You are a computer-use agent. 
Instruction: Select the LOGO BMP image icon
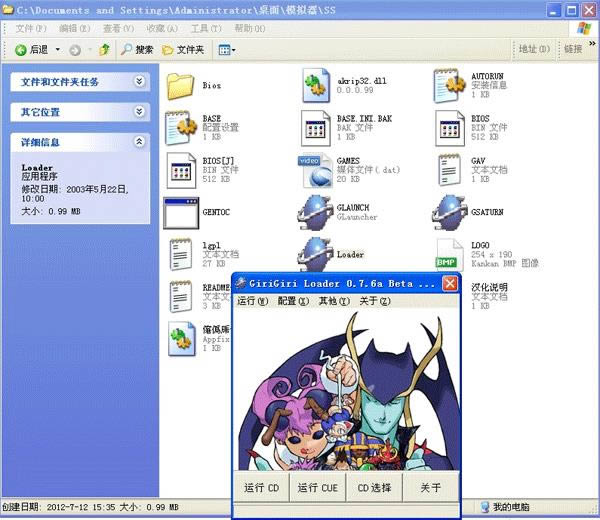click(449, 254)
